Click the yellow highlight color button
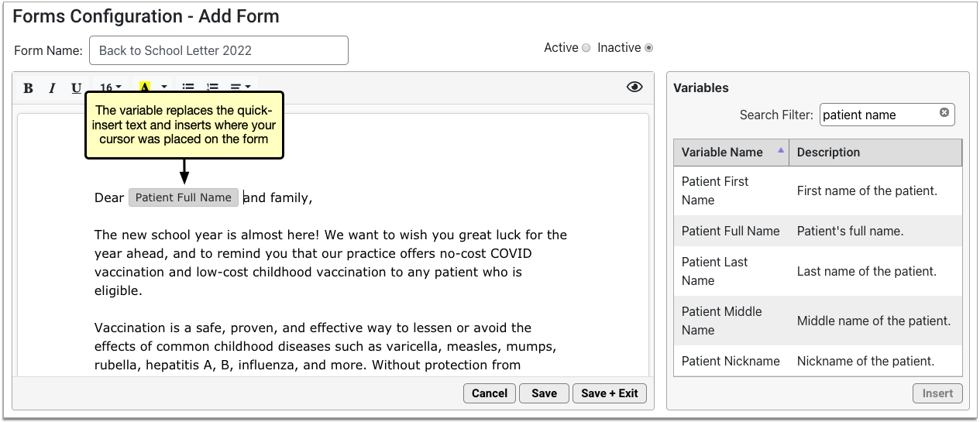 (144, 87)
